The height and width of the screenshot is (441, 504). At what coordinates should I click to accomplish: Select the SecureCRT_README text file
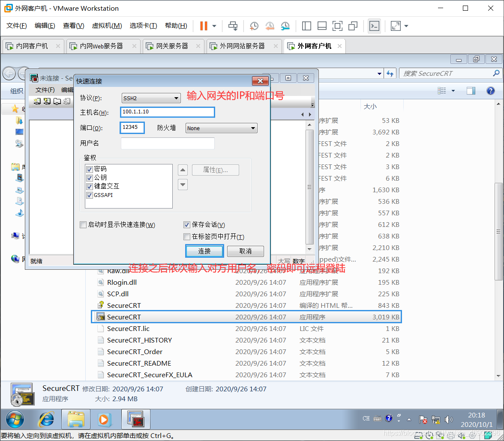tap(139, 363)
